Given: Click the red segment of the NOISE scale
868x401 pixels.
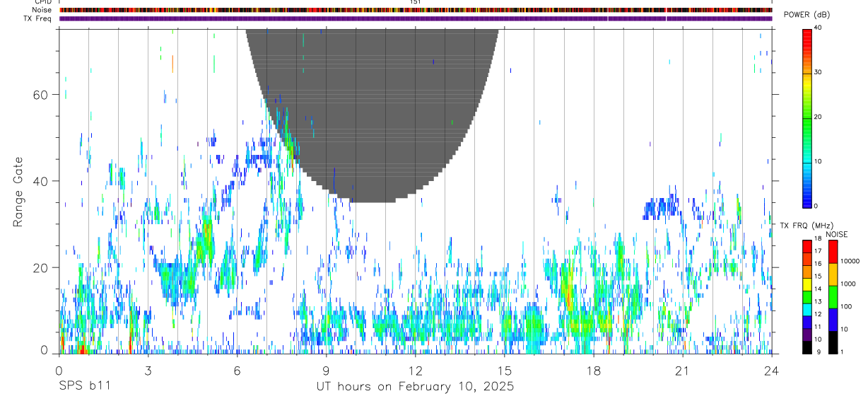Looking at the screenshot, I should pyautogui.click(x=833, y=251).
